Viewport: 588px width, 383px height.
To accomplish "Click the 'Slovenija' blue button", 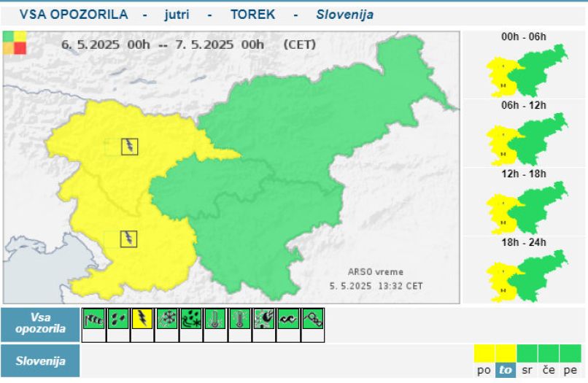I will pos(40,361).
